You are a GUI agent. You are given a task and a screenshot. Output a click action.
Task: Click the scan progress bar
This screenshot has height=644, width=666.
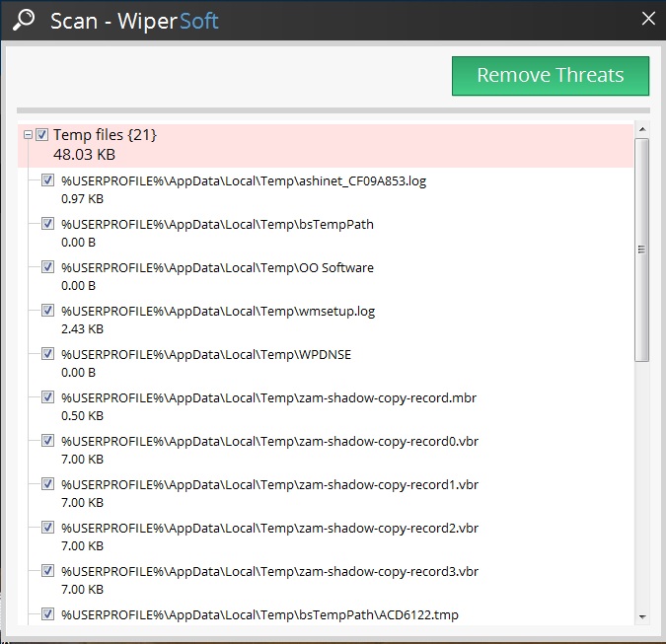tap(333, 110)
